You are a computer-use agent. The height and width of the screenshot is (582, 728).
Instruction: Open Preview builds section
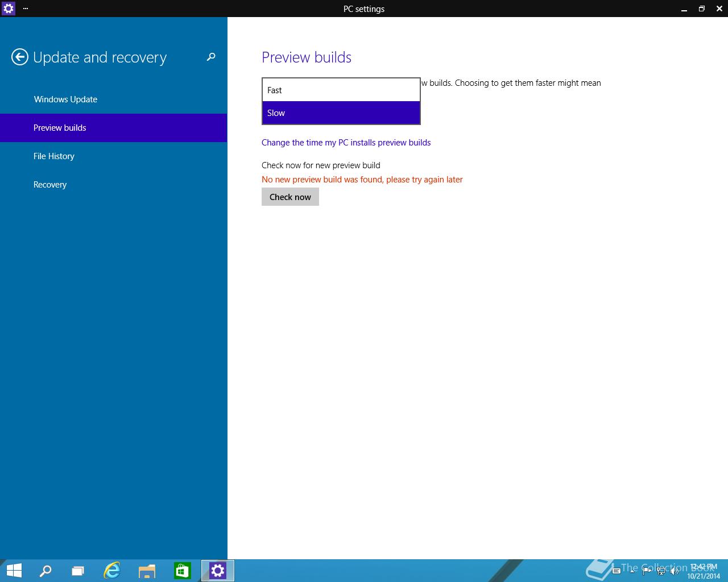click(x=114, y=128)
